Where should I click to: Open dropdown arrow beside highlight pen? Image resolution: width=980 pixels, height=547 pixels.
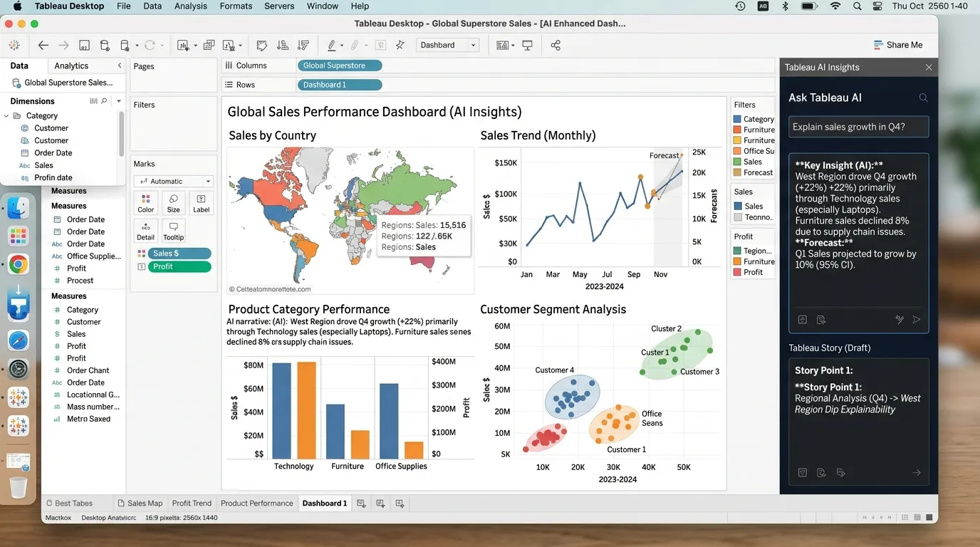click(x=343, y=46)
